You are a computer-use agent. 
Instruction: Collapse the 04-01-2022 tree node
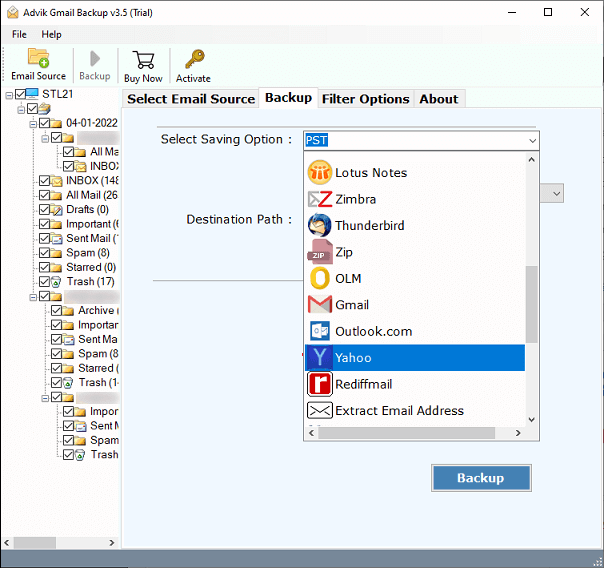pyautogui.click(x=33, y=124)
